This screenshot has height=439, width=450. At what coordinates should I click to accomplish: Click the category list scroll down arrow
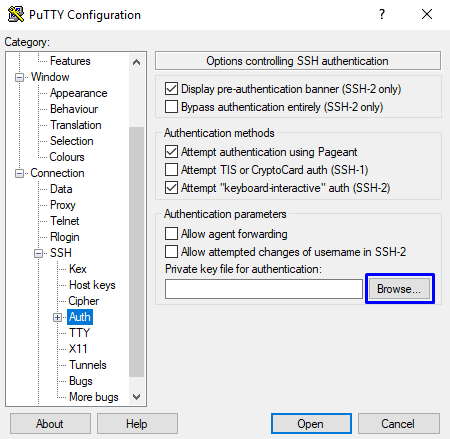[x=136, y=397]
